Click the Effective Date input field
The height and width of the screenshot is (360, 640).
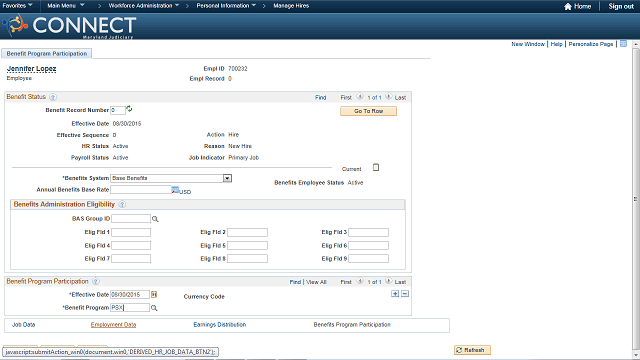click(x=130, y=294)
